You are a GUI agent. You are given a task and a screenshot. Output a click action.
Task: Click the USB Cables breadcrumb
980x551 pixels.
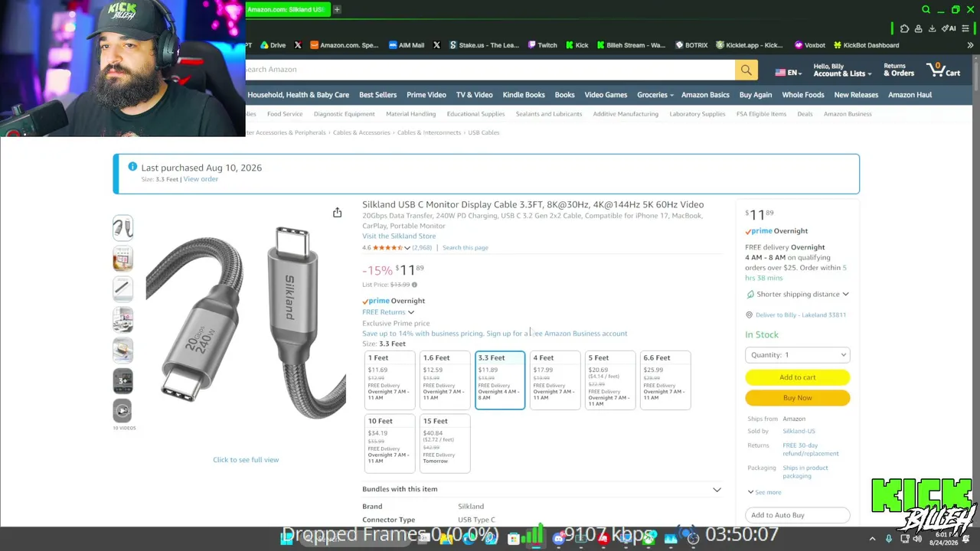484,132
